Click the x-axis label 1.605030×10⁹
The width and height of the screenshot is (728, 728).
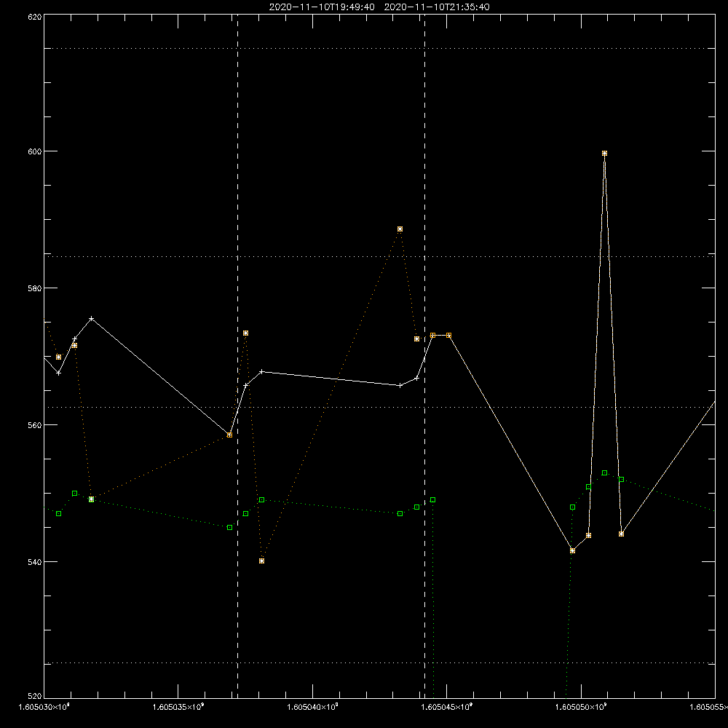click(44, 707)
